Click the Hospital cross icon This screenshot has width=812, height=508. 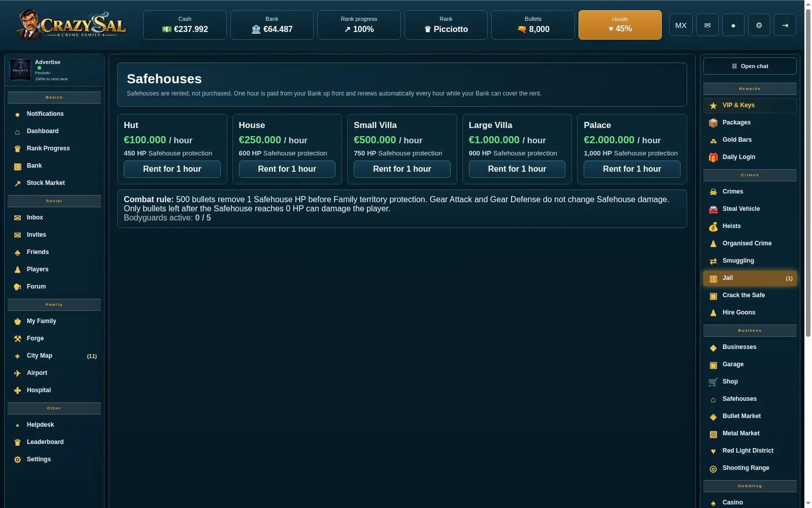[x=17, y=391]
